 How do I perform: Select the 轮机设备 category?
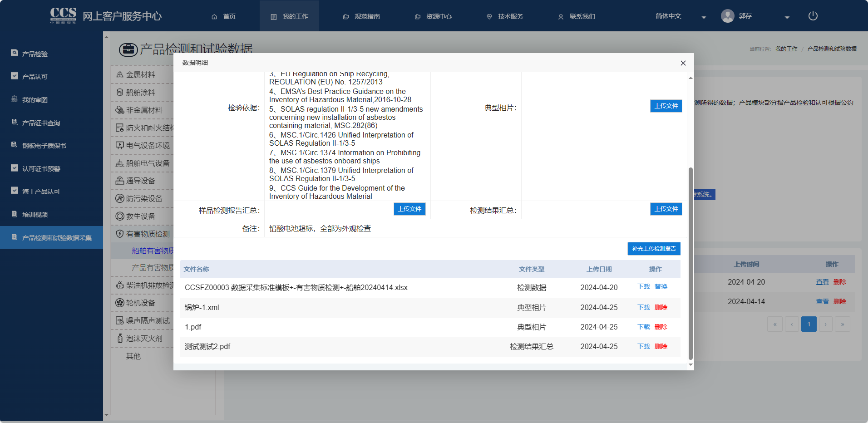tap(140, 303)
